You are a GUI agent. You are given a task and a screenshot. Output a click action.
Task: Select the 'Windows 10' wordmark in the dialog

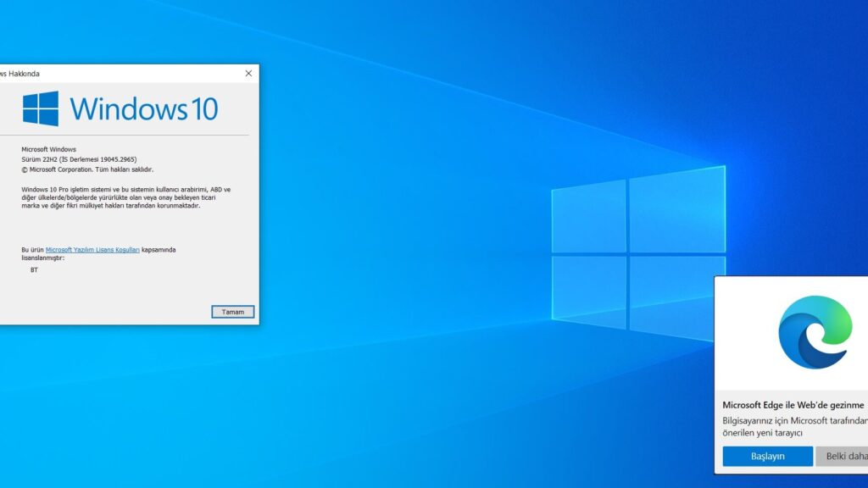coord(146,108)
